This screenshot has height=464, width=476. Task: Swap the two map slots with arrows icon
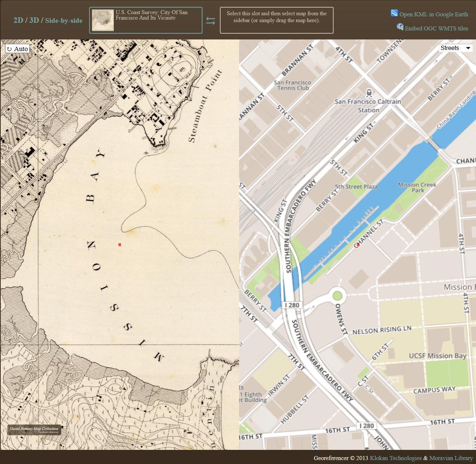pyautogui.click(x=211, y=21)
